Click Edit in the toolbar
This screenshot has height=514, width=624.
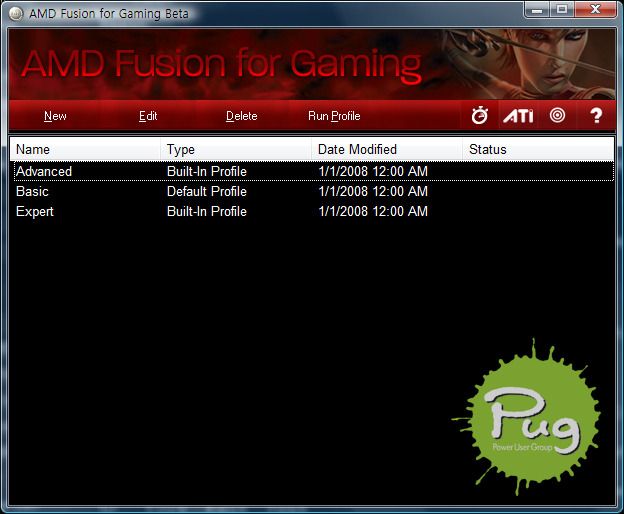148,116
